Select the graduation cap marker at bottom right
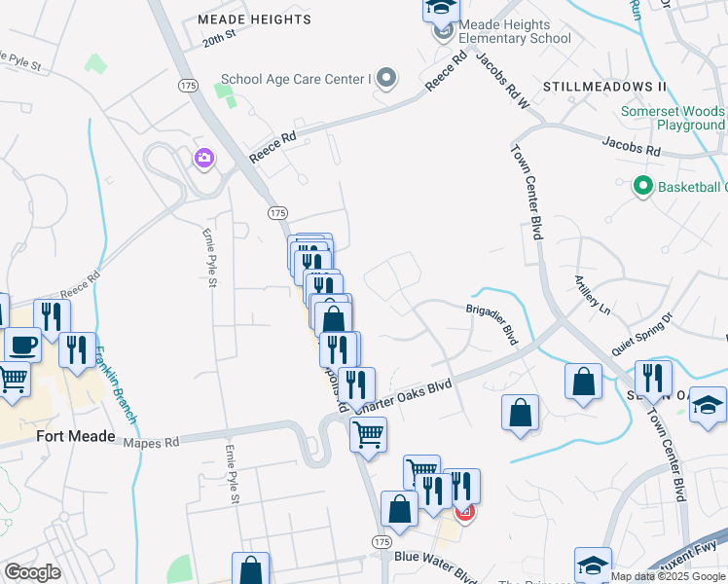Image resolution: width=728 pixels, height=584 pixels. [x=593, y=566]
